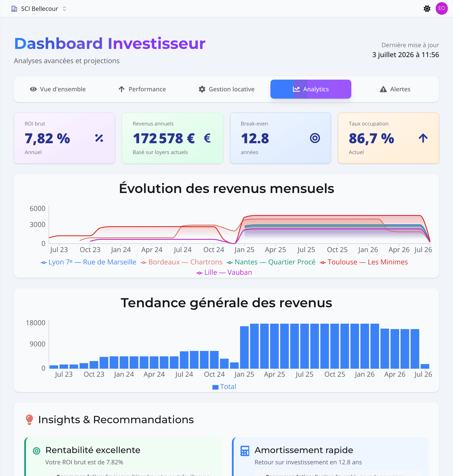Click the Revenus annuels value 172 578 €
Screen dimensions: 453x476
tap(164, 138)
